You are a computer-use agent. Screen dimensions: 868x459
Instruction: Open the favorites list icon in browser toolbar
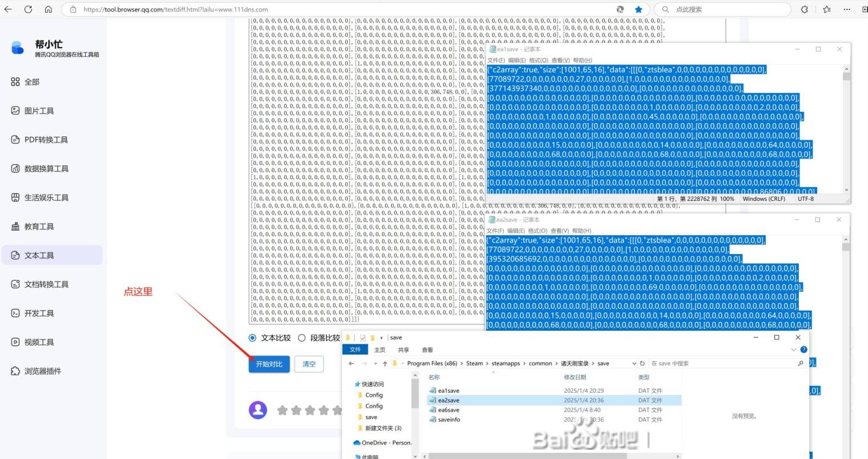827,9
